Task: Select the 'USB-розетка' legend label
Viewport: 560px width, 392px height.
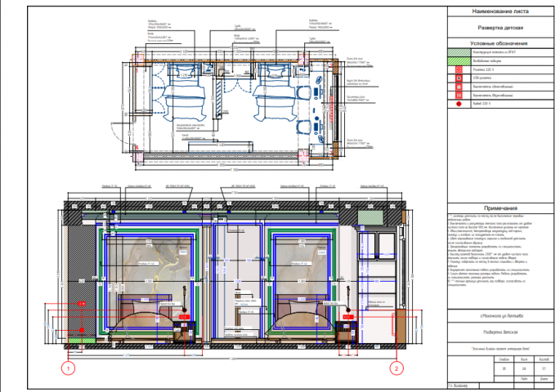Action: [x=482, y=78]
